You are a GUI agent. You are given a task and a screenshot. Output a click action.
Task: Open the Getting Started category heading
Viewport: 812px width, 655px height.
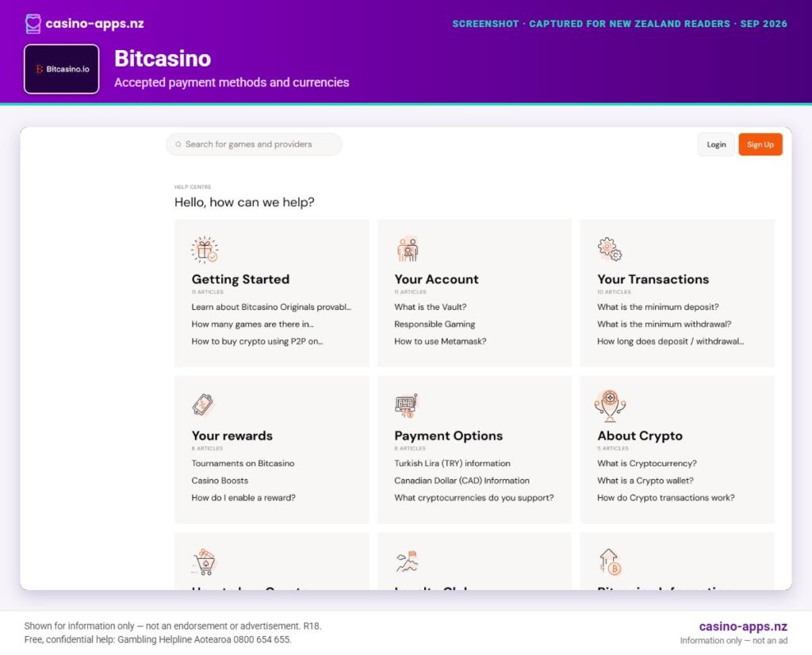(x=240, y=279)
